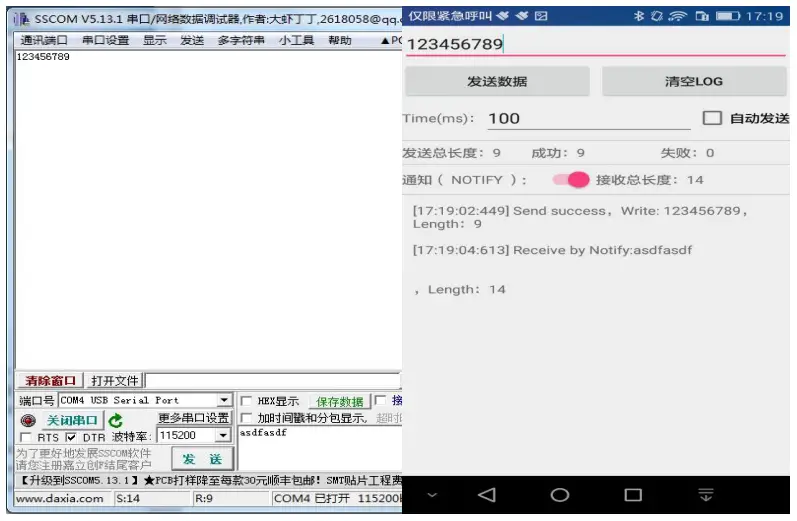Tap the Android recent apps square button
The height and width of the screenshot is (521, 797).
(x=633, y=495)
